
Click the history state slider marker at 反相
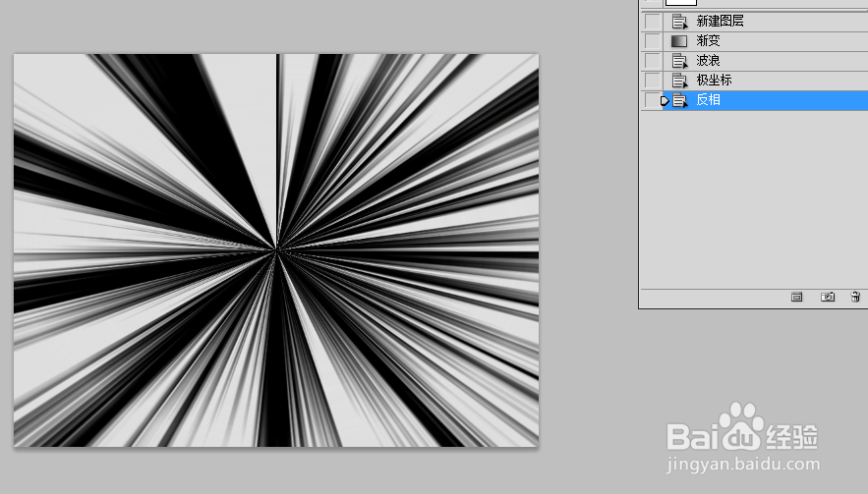tap(665, 101)
